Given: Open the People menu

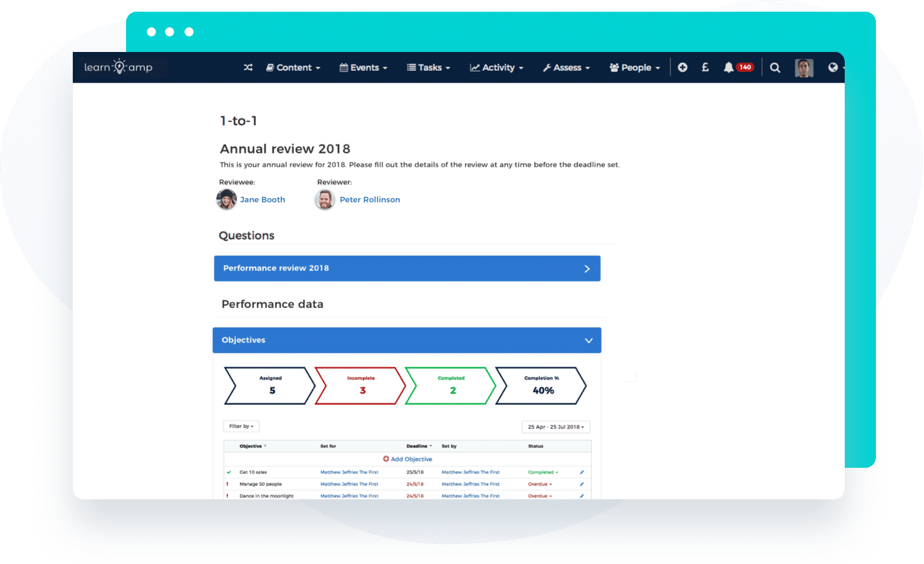Looking at the screenshot, I should (634, 67).
